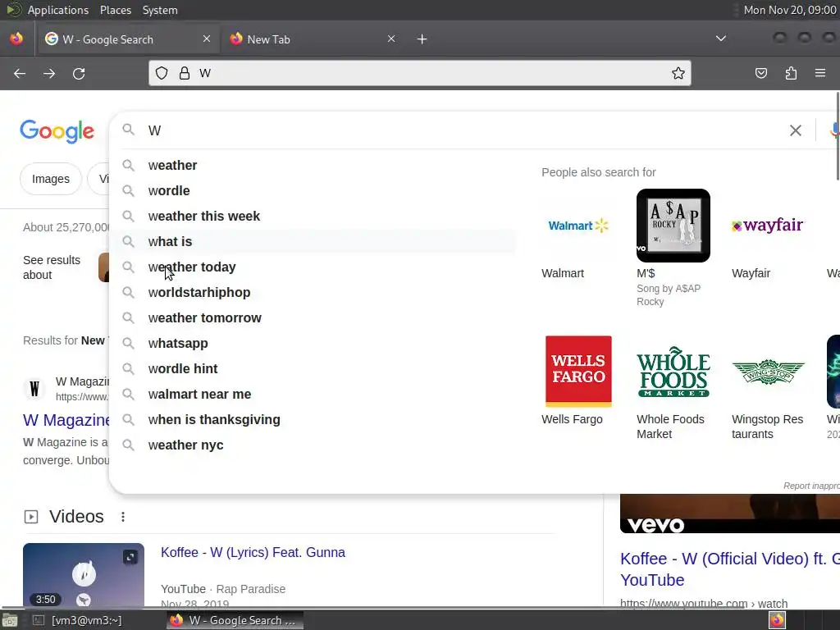The image size is (840, 630).
Task: Choose the 'worldstarhiphop' suggestion
Action: point(313,293)
